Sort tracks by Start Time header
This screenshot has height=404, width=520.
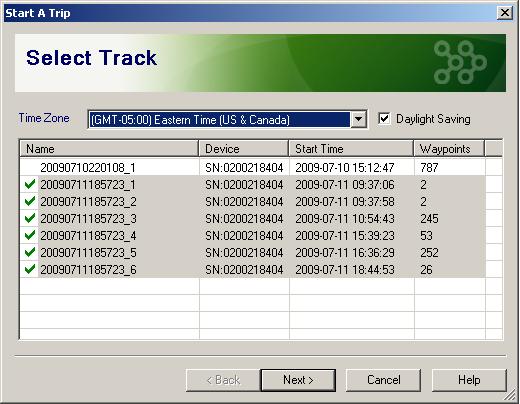(x=351, y=148)
